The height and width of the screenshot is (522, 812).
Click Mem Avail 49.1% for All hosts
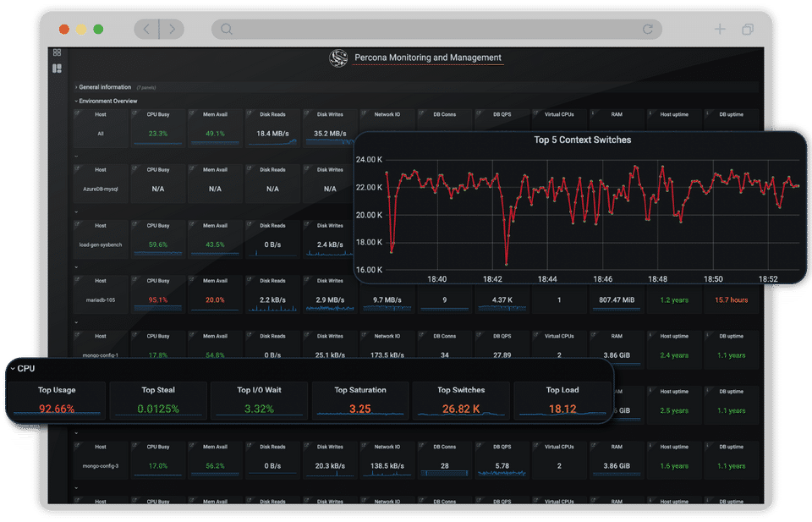(x=215, y=134)
